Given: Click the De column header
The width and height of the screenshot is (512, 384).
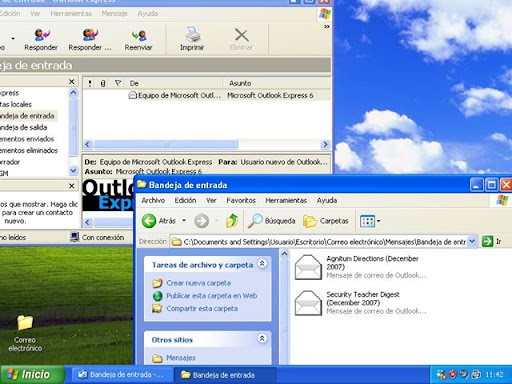Looking at the screenshot, I should point(174,83).
